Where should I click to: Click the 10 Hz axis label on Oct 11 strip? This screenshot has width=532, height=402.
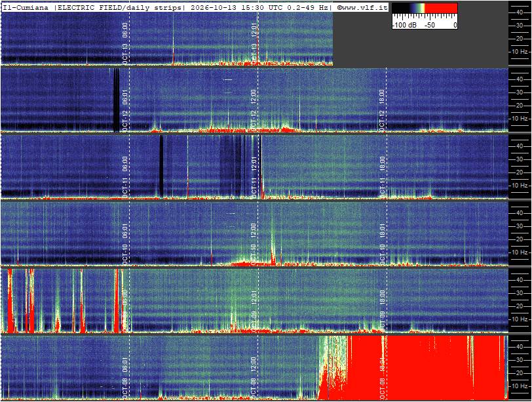[x=520, y=186]
